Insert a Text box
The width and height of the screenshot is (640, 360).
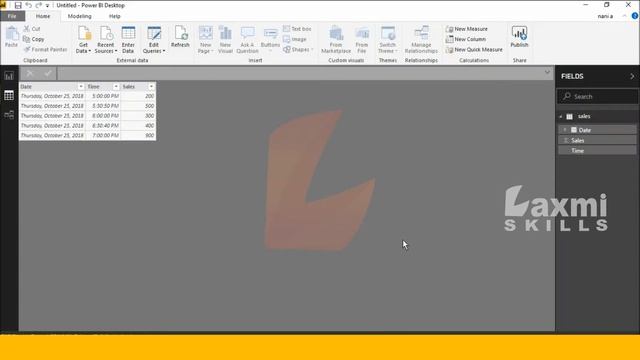coord(297,29)
